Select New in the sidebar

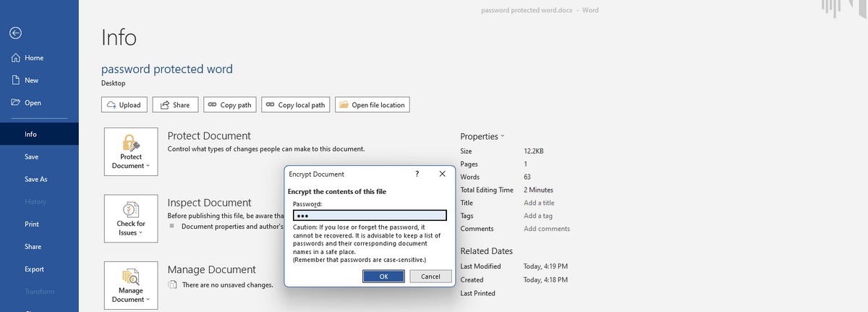39,80
